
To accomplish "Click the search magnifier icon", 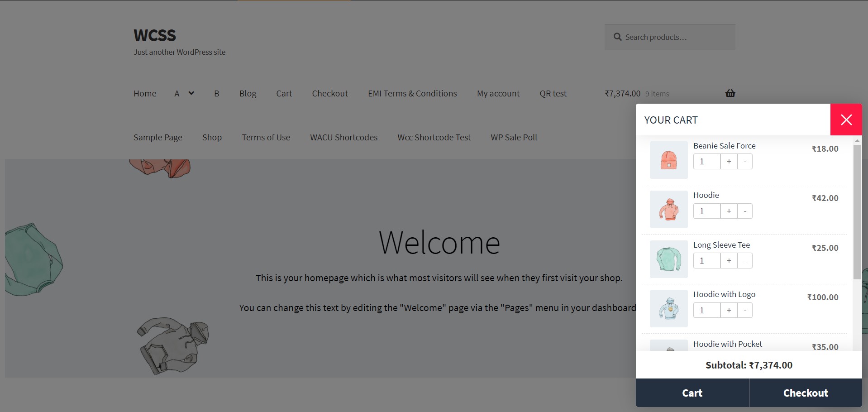I will point(617,37).
